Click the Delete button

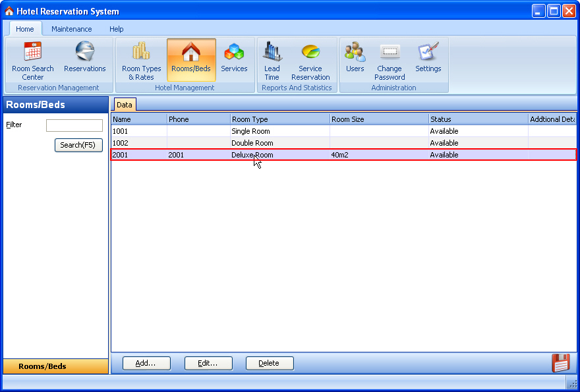click(269, 363)
